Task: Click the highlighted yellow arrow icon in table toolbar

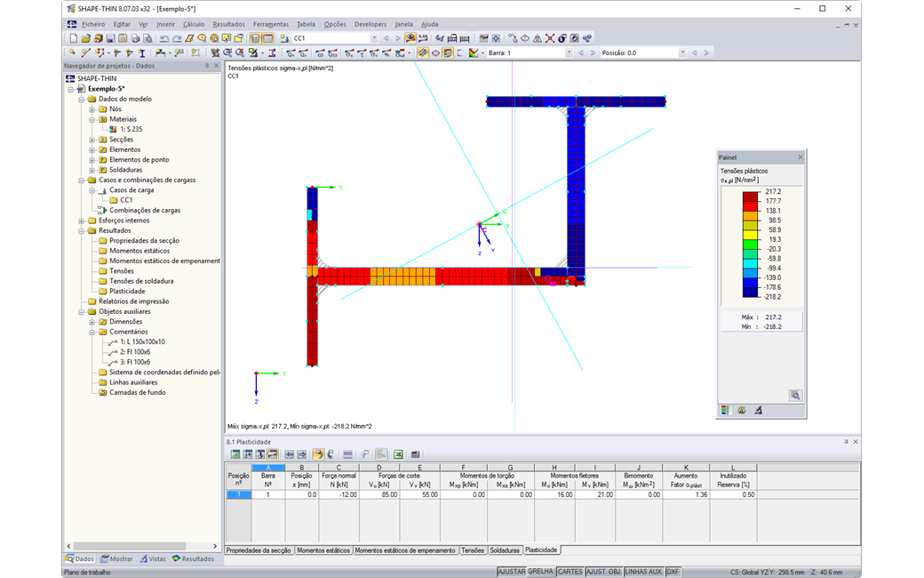Action: 318,454
